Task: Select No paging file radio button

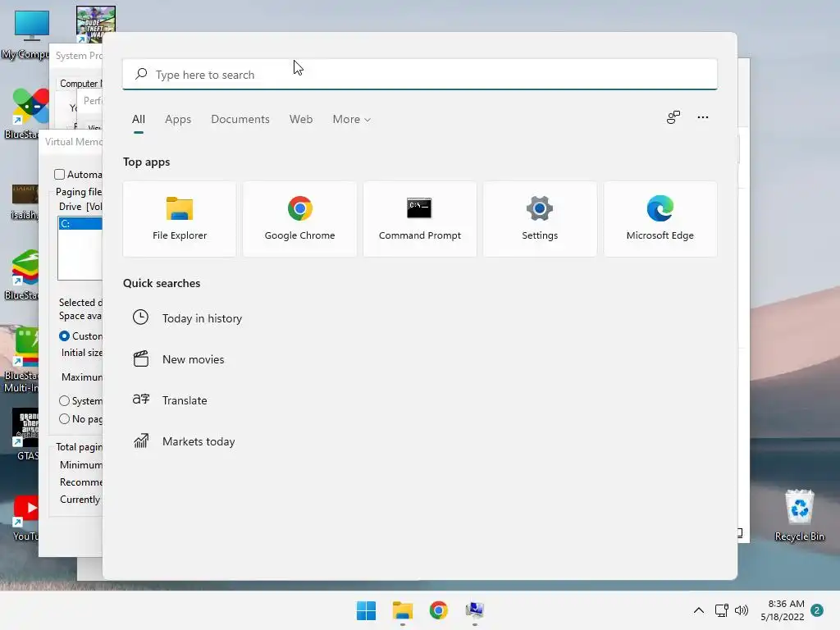Action: 64,419
